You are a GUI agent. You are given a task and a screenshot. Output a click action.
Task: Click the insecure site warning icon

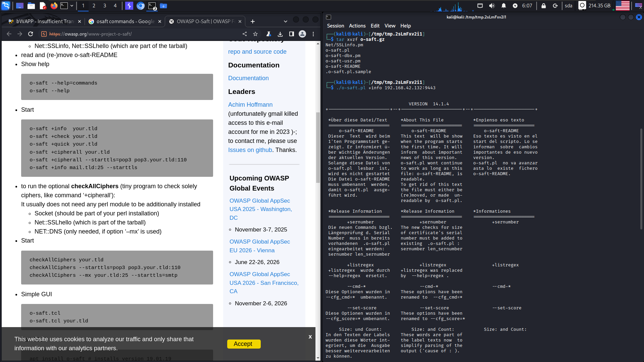tap(44, 34)
